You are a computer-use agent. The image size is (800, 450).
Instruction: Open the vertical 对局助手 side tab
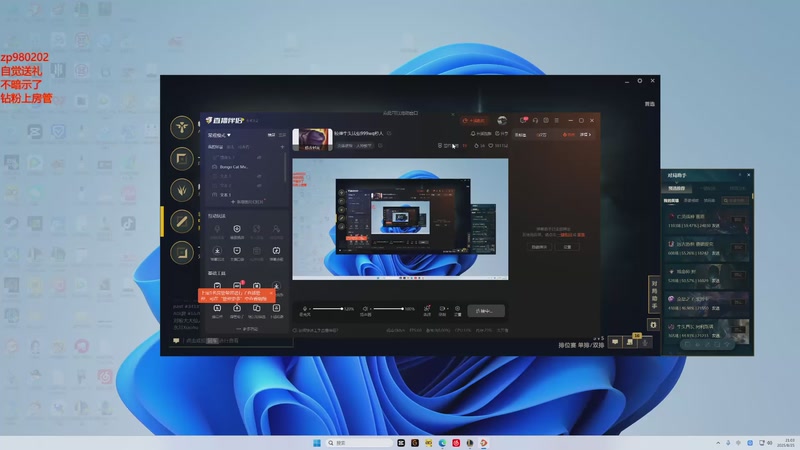(654, 294)
